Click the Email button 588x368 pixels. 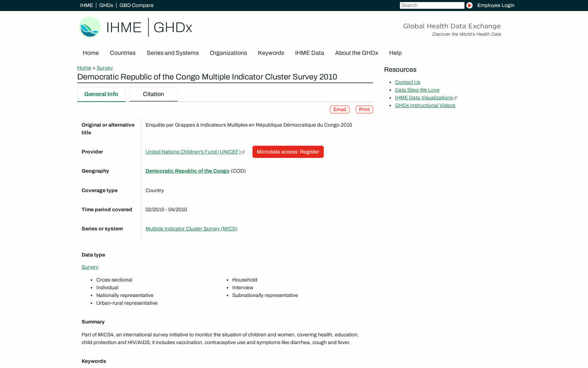pos(340,109)
